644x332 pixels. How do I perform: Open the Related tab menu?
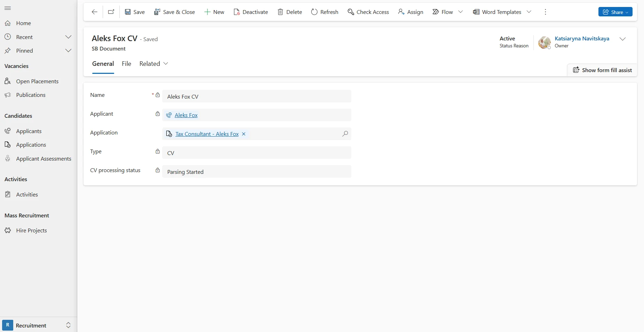tap(154, 64)
